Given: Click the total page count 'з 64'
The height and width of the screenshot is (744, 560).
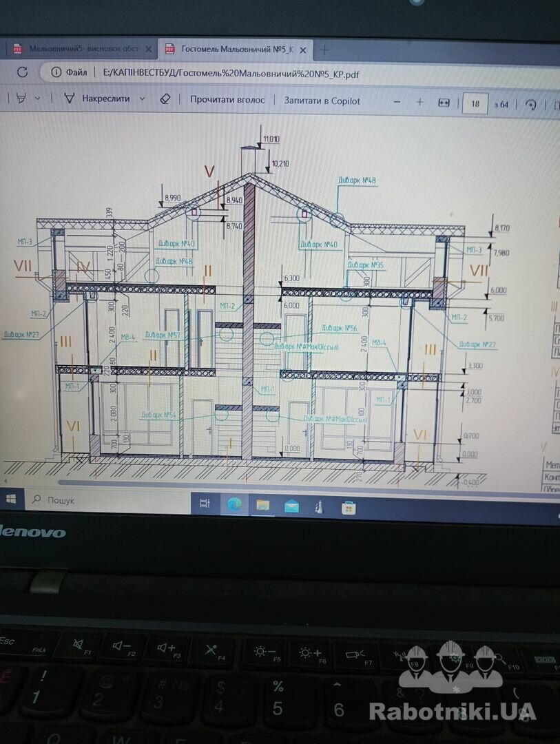Looking at the screenshot, I should point(501,105).
